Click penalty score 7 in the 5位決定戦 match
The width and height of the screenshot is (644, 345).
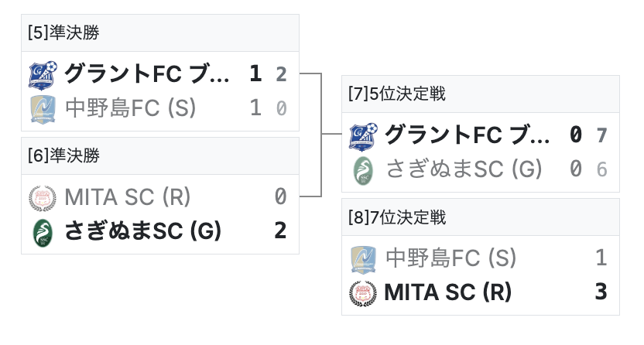601,135
